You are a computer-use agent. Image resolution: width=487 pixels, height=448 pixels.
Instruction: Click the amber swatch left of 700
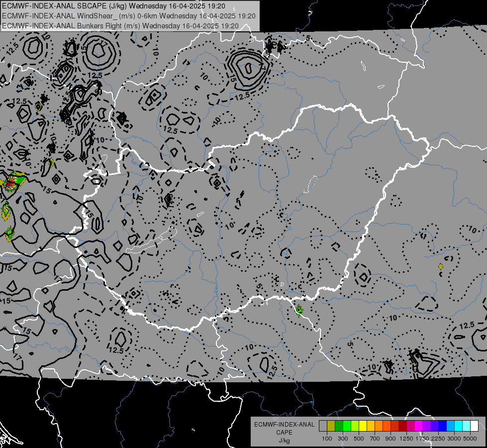371,426
